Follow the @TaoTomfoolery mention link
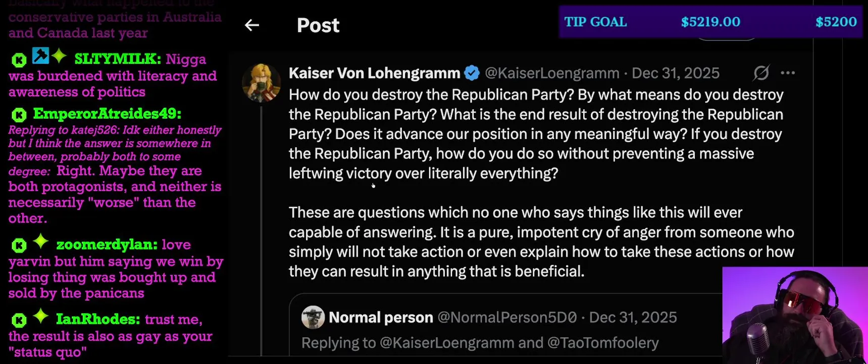Viewport: 868px width, 364px height. click(603, 343)
